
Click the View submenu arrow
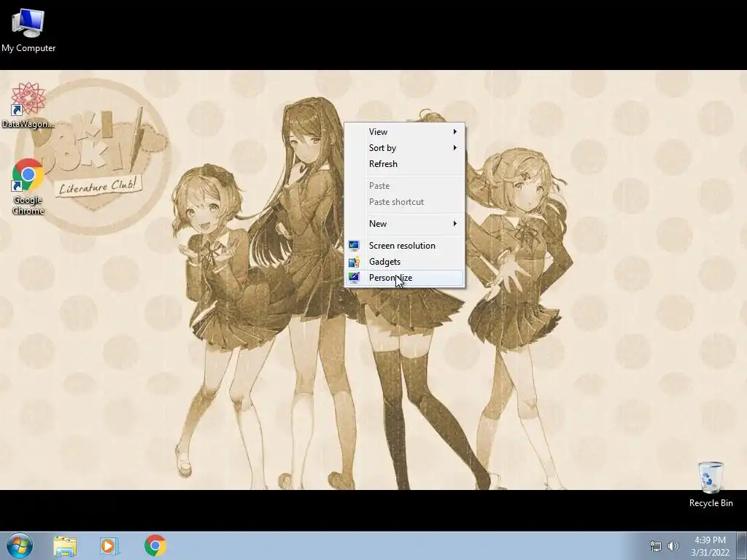click(455, 132)
